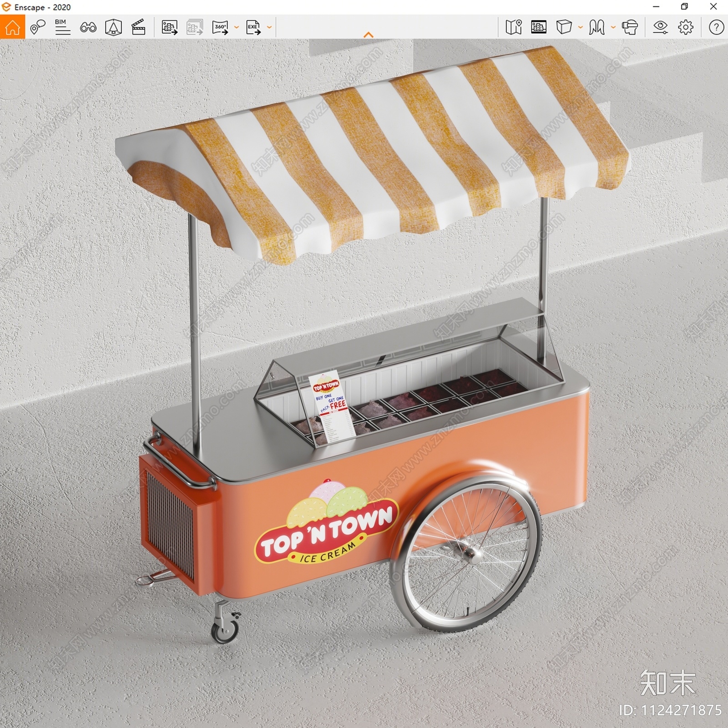Toggle the walk/fly wings mode icon
The height and width of the screenshot is (728, 728).
pos(597,27)
